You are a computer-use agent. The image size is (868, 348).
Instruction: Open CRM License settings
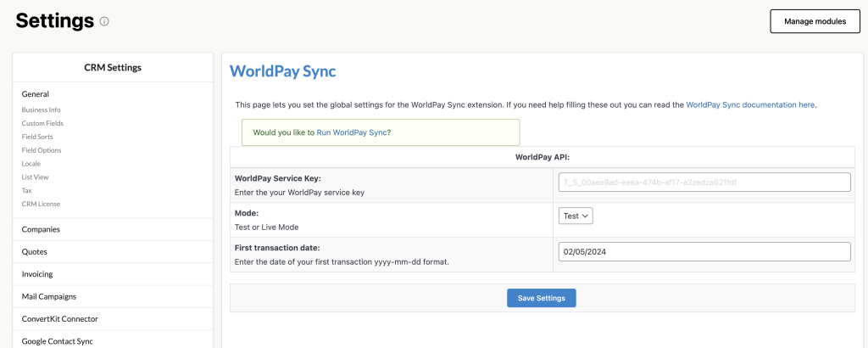point(41,204)
